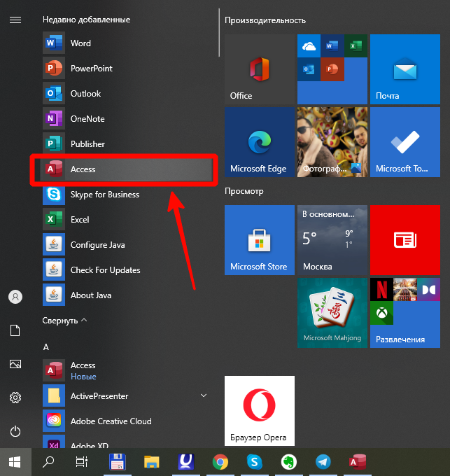Screen dimensions: 450x476
Task: Open Skype for Business
Action: click(x=126, y=195)
